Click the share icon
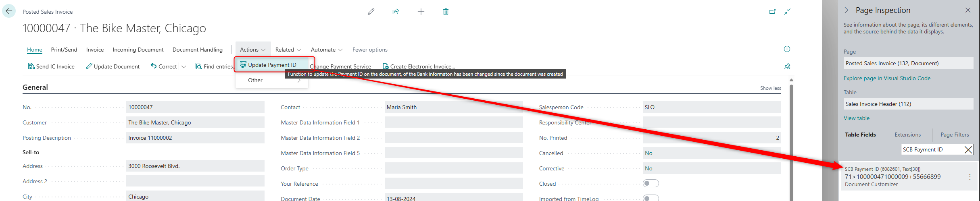This screenshot has height=201, width=980. coord(396,12)
